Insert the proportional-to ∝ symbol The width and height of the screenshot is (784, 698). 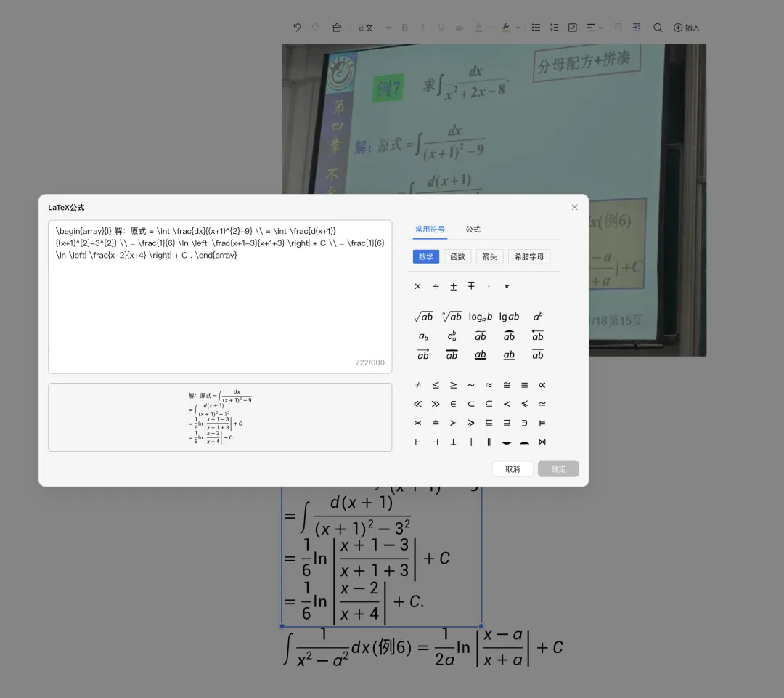pos(542,385)
